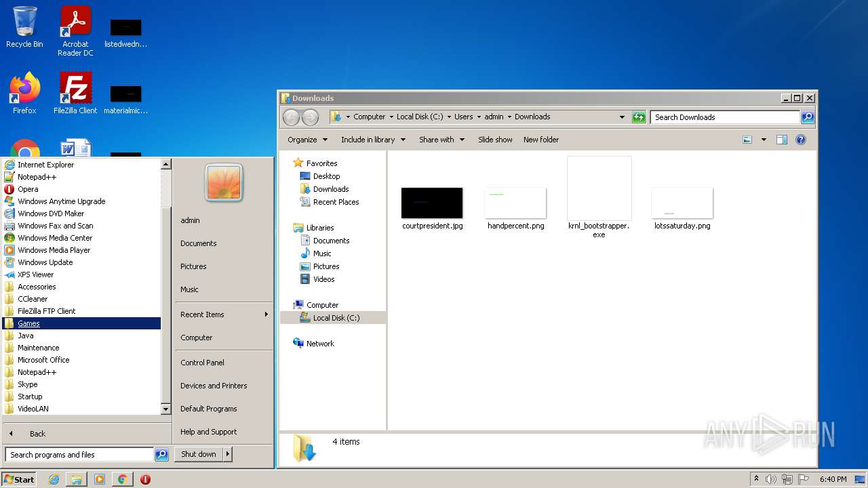Click the Start menu search magnifier

[161, 455]
